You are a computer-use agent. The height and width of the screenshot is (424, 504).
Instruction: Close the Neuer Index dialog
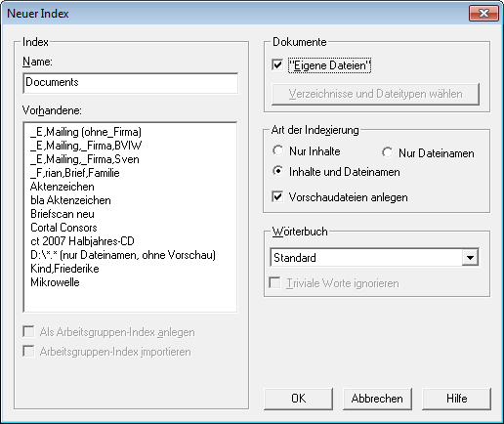[483, 14]
